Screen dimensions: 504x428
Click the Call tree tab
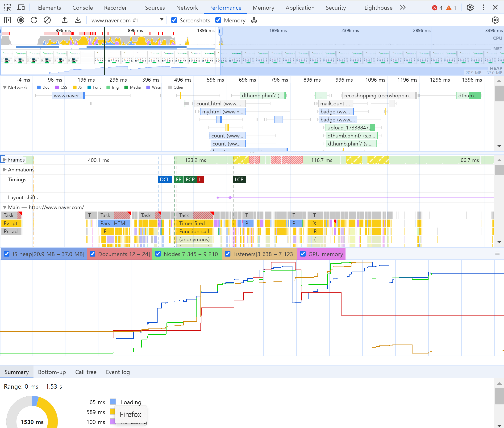pos(86,372)
